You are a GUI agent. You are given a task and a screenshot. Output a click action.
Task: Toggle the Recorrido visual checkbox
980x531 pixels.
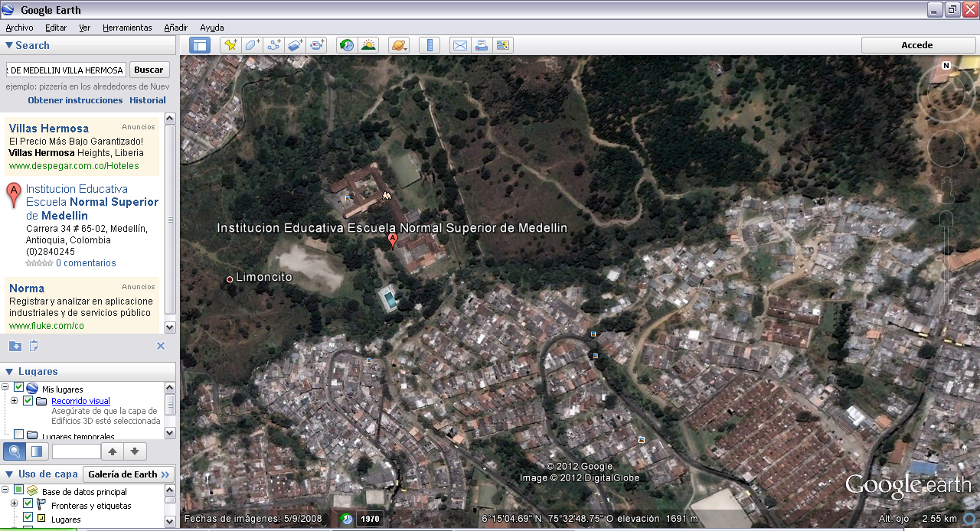[28, 401]
